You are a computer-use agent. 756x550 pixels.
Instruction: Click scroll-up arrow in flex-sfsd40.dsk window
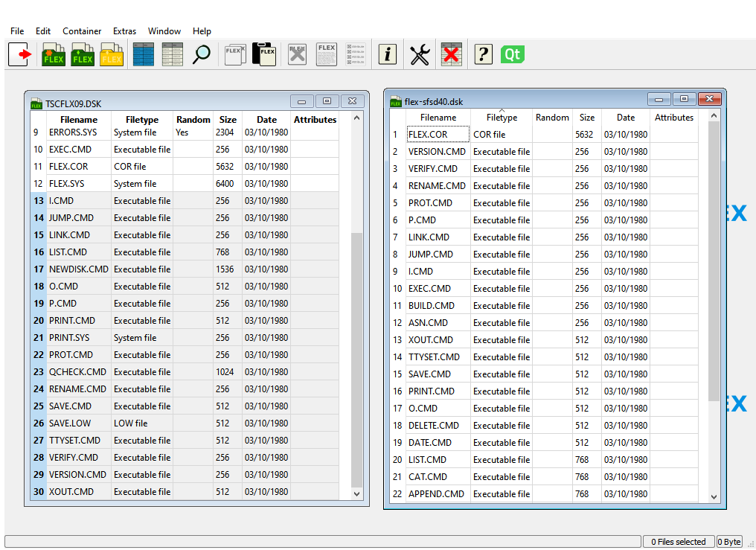click(x=714, y=115)
